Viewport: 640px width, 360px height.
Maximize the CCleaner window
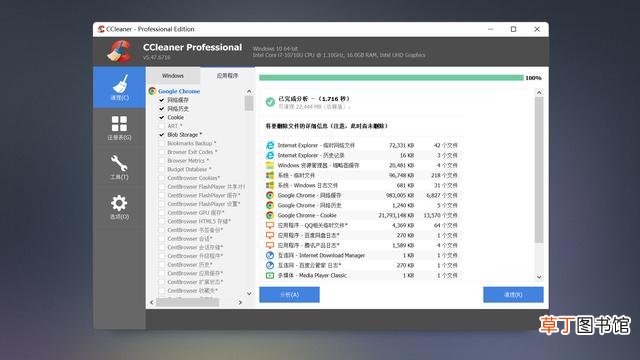tap(513, 29)
